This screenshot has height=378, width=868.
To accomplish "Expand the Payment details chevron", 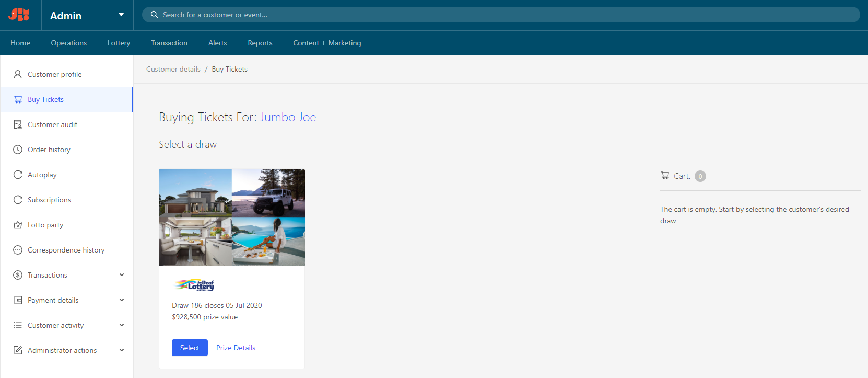I will pyautogui.click(x=122, y=300).
